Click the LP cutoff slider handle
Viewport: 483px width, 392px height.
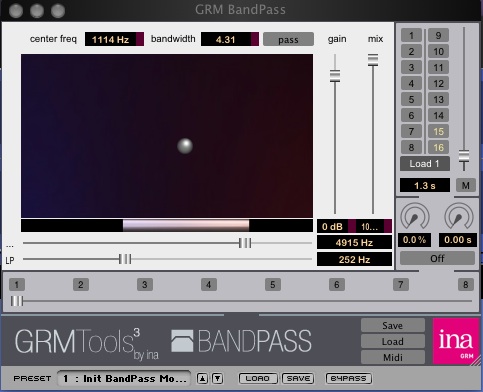click(x=125, y=259)
